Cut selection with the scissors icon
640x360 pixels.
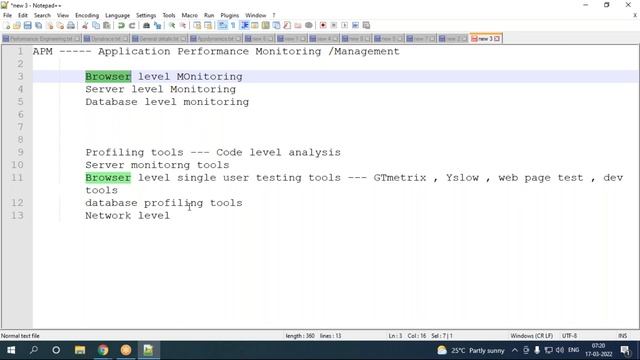click(85, 25)
